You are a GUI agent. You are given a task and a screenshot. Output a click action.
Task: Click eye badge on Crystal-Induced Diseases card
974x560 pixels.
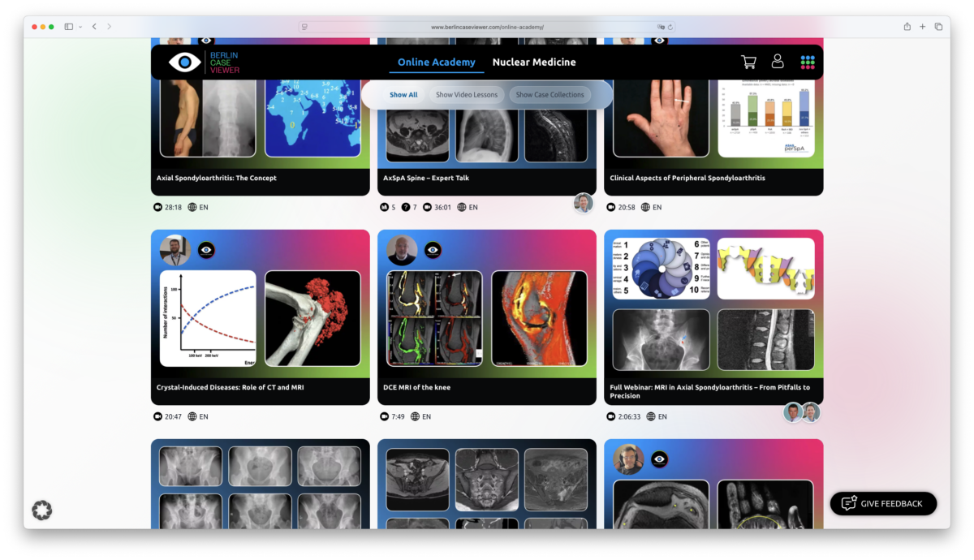[206, 250]
